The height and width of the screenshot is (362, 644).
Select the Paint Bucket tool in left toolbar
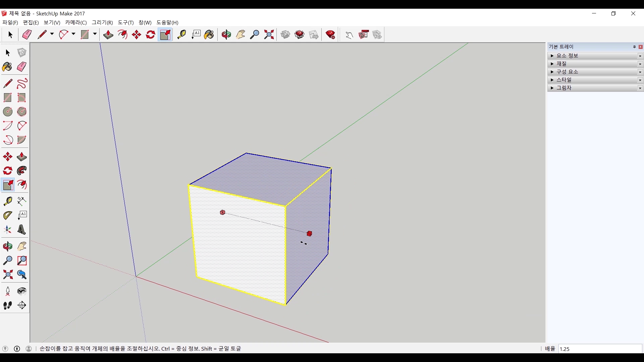(x=7, y=67)
